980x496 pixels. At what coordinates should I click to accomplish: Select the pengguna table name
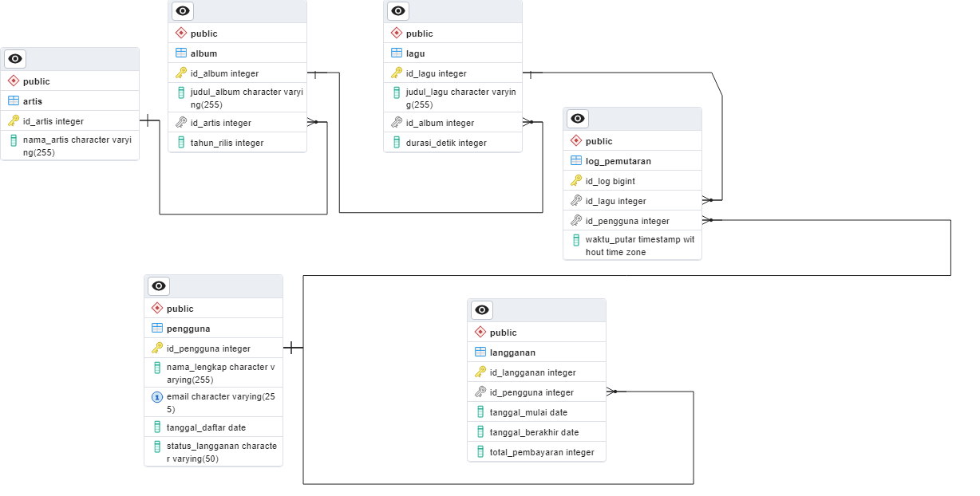pyautogui.click(x=188, y=329)
